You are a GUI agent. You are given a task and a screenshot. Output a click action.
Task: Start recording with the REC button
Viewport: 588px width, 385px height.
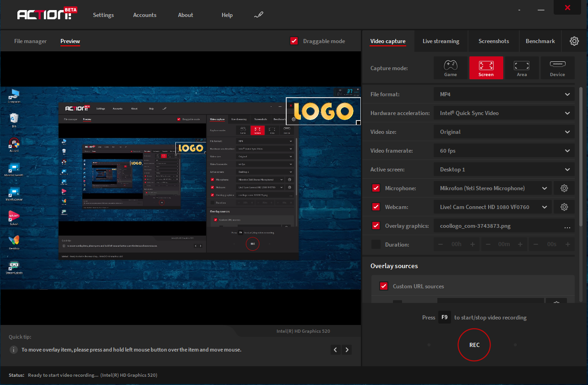tap(474, 345)
